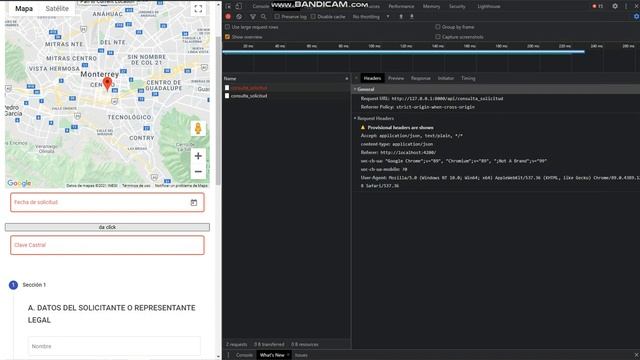
Task: Switch map to Satélite view
Action: click(x=57, y=9)
